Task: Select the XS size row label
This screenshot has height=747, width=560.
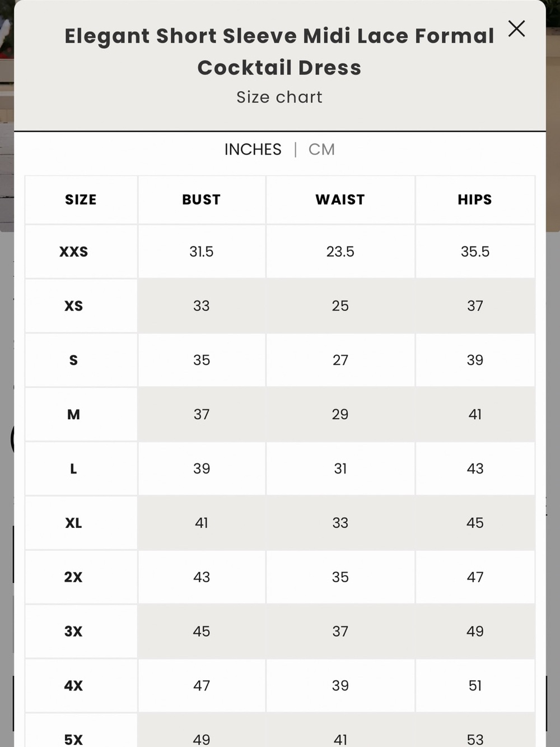Action: (74, 306)
